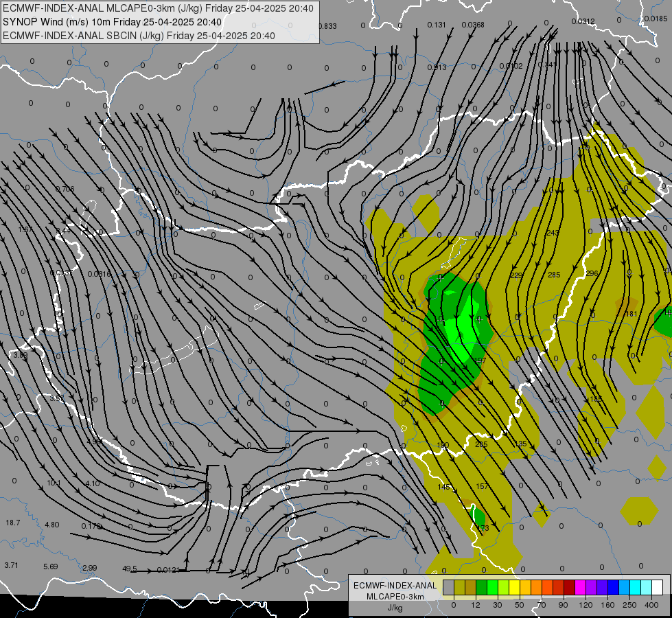Click the map value 1.67
This screenshot has height=618, width=672.
click(25, 230)
